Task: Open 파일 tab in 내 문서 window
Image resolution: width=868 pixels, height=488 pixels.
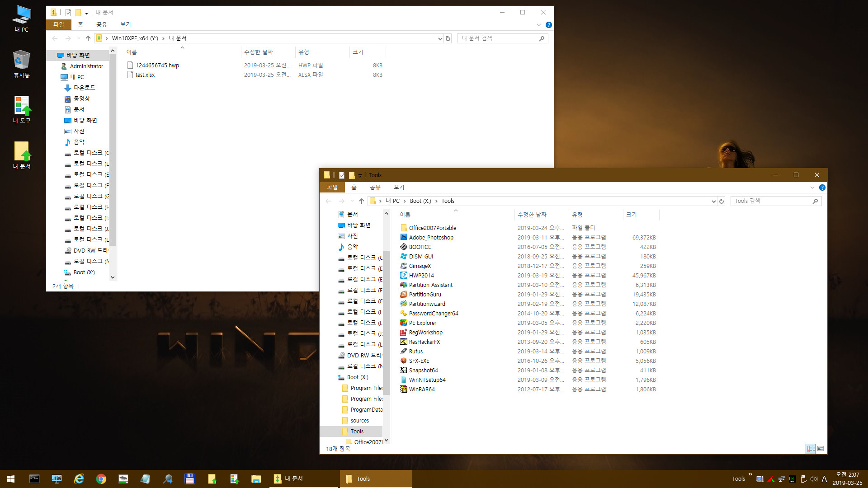Action: coord(59,24)
